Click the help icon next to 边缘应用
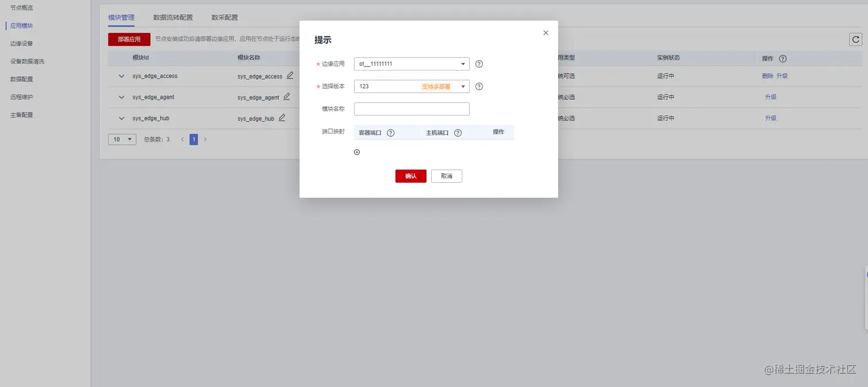Screen dimensions: 868x387 tap(479, 64)
